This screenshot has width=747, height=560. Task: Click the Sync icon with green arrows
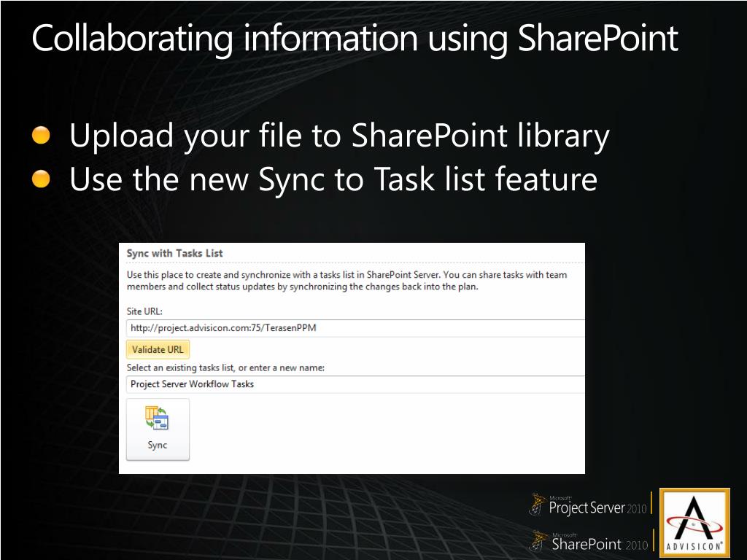pos(158,418)
